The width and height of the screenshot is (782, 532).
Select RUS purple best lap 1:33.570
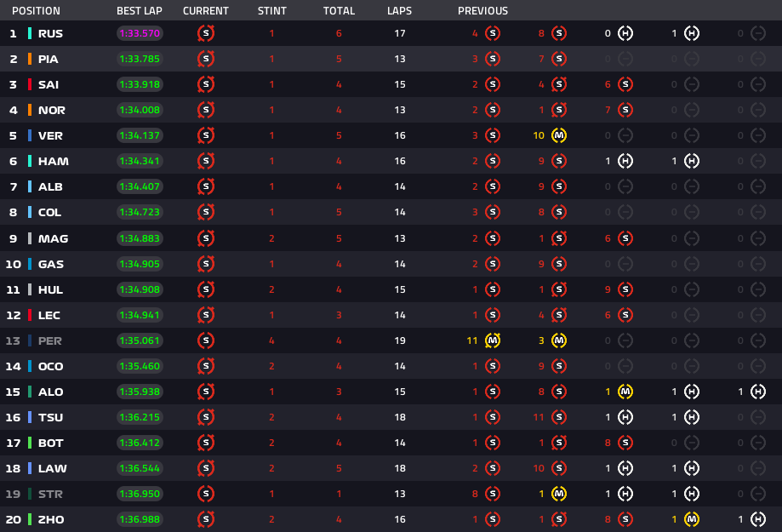140,33
